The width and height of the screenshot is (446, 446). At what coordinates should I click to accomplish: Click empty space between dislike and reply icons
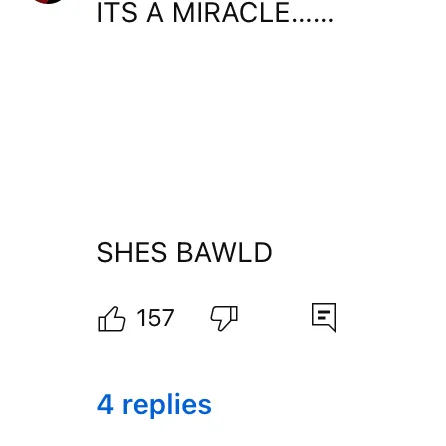275,318
